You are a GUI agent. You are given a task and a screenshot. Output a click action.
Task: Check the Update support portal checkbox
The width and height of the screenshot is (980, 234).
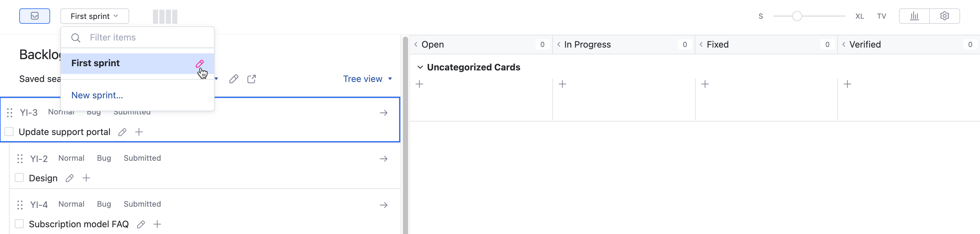click(x=9, y=132)
